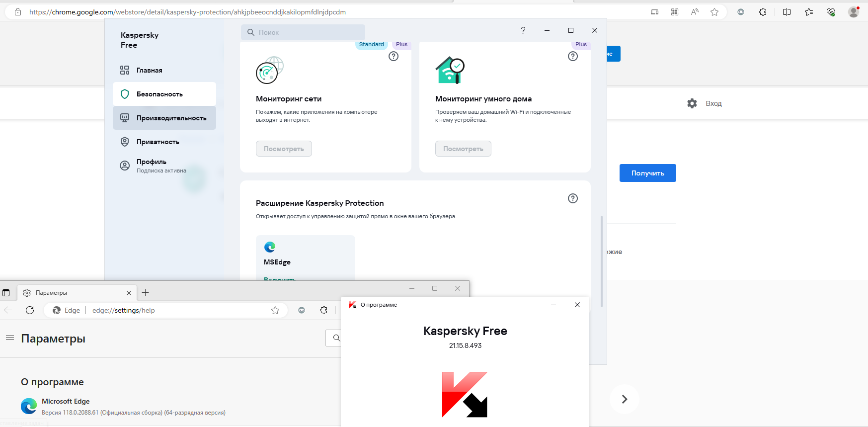This screenshot has width=868, height=427.
Task: Click the Вход sign-in link on web store
Action: pos(713,103)
